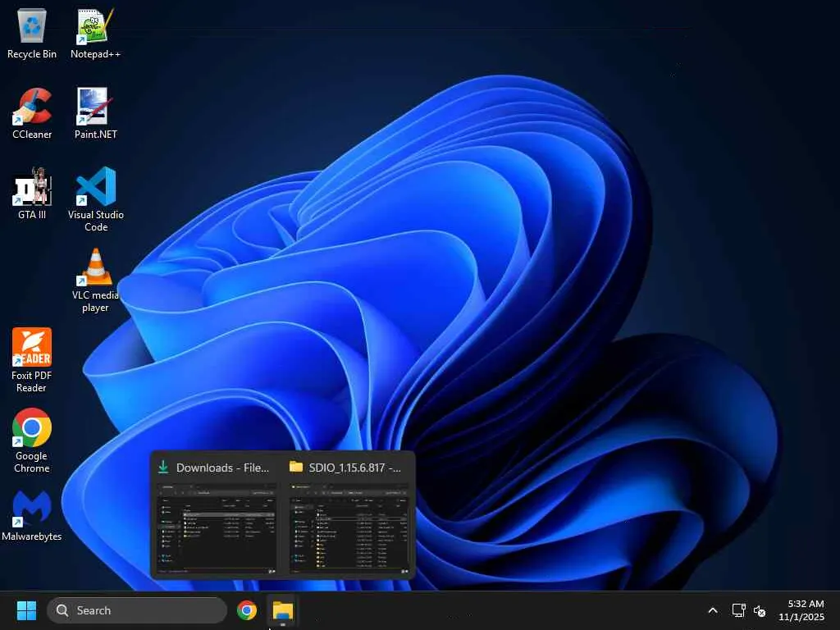Click the taskbar Search box

[137, 610]
